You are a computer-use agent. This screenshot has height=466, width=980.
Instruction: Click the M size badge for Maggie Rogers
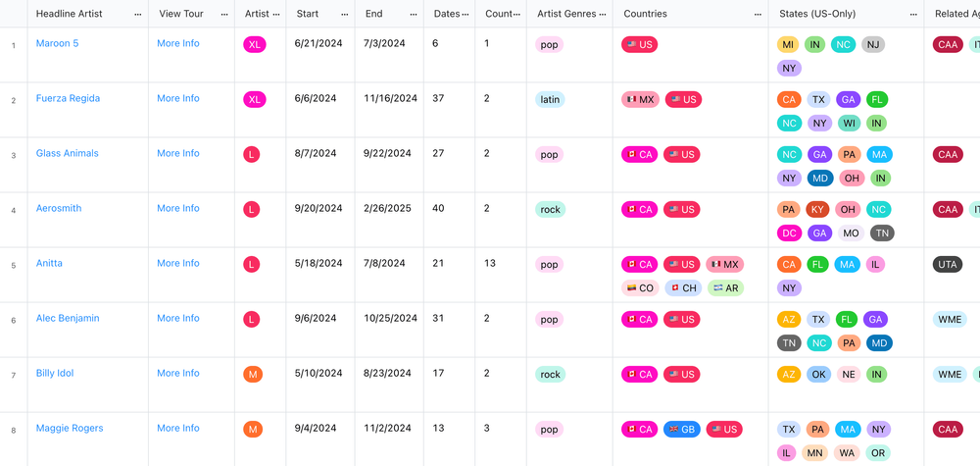[253, 430]
